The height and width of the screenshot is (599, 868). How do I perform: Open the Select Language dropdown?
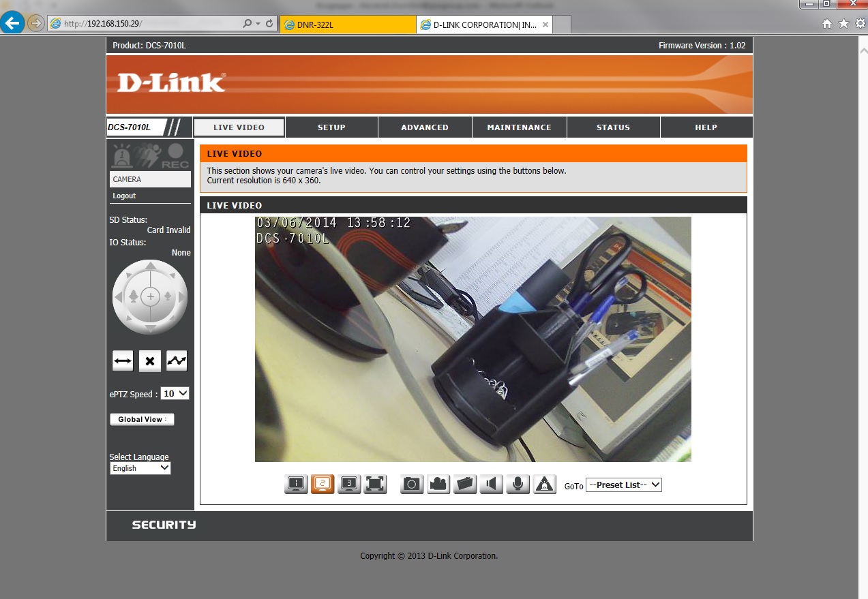tap(140, 468)
